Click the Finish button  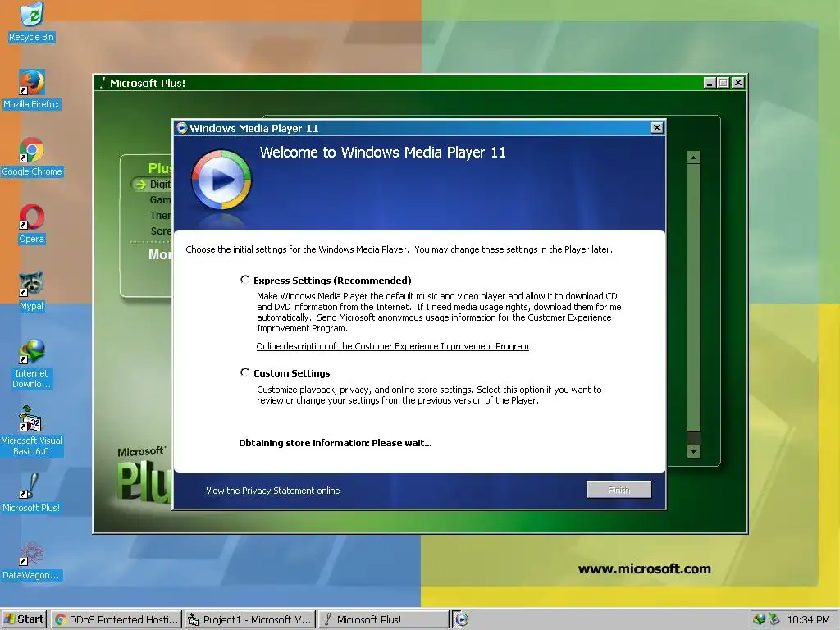tap(619, 489)
